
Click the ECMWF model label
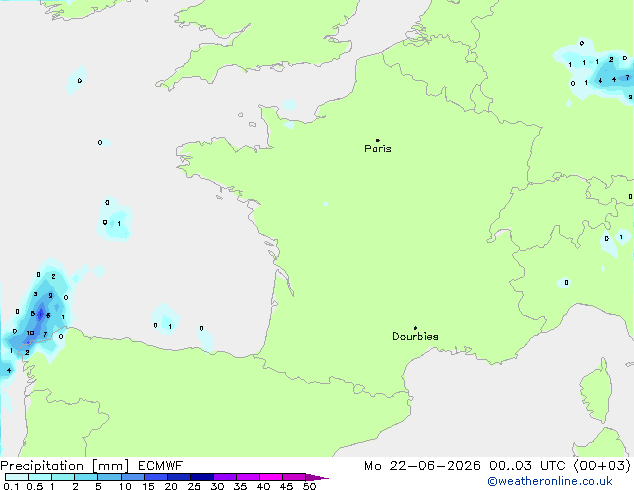pos(160,466)
